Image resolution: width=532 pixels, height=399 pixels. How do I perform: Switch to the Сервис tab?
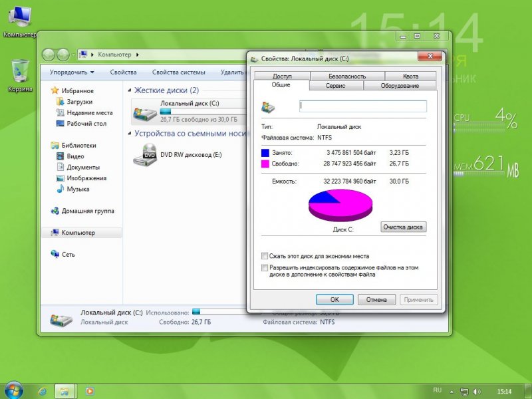point(336,86)
